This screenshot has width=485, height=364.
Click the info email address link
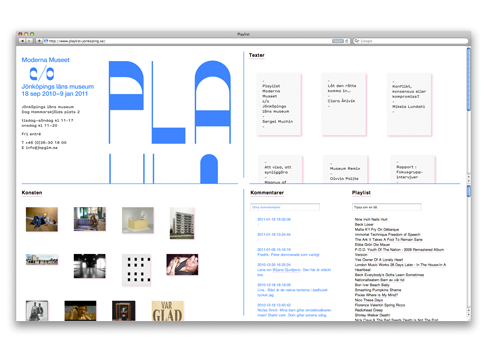[x=40, y=148]
